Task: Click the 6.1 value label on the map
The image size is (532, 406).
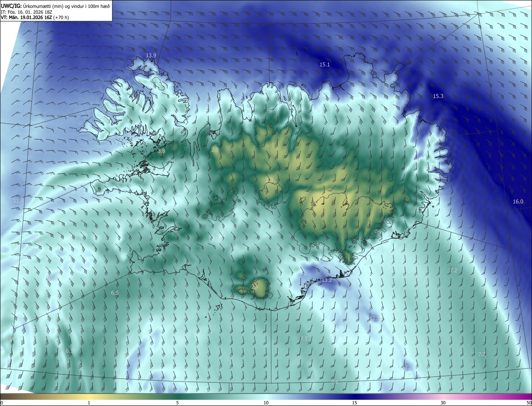Action: [69, 351]
